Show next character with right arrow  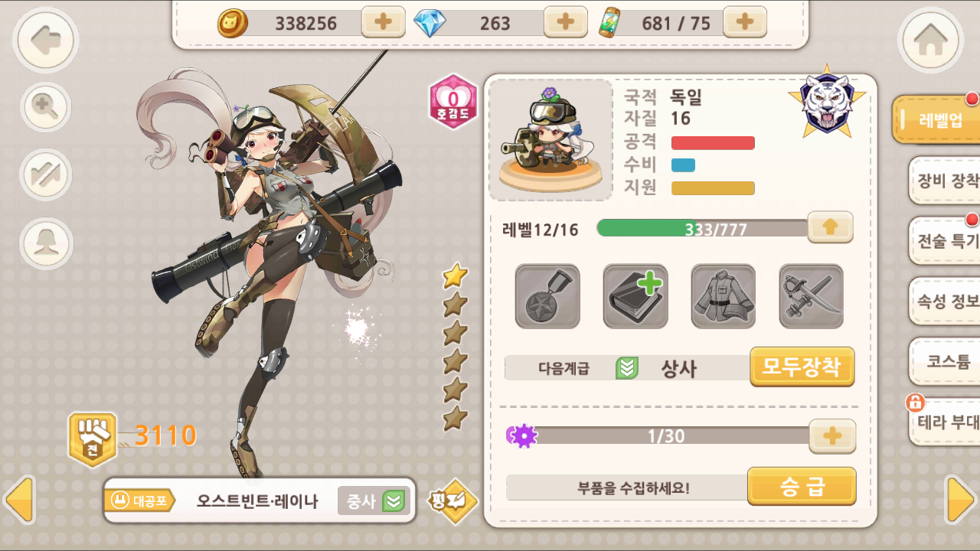click(960, 500)
